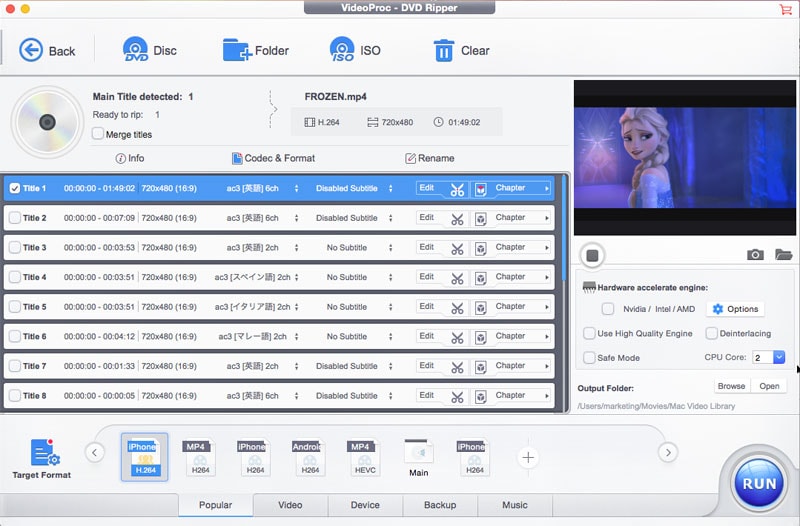Check the Title 5 checkbox

coord(15,307)
